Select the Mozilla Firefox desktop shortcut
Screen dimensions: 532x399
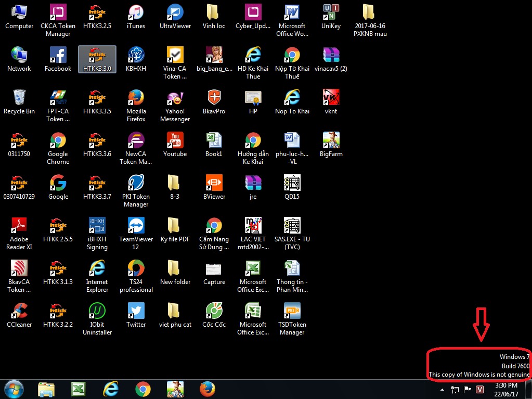click(x=136, y=106)
